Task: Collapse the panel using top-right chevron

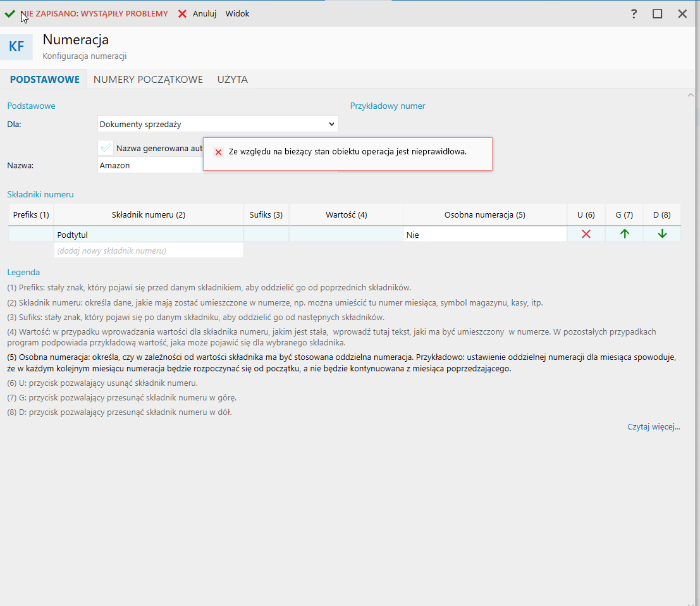Action: coord(691,96)
